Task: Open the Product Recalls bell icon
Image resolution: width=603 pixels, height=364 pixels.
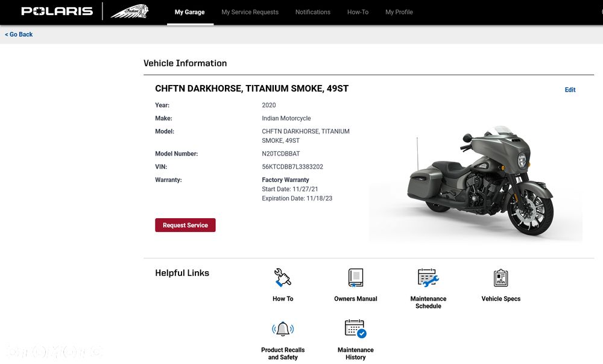Action: tap(283, 328)
